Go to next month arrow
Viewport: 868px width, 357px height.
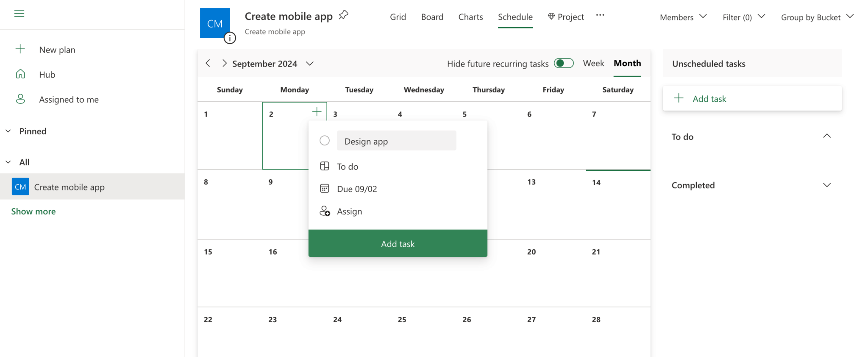224,63
